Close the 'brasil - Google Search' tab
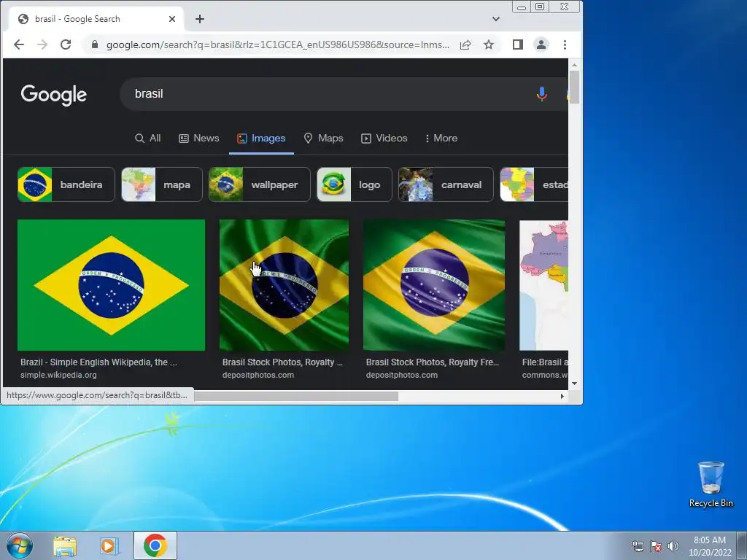The image size is (747, 560). [172, 19]
